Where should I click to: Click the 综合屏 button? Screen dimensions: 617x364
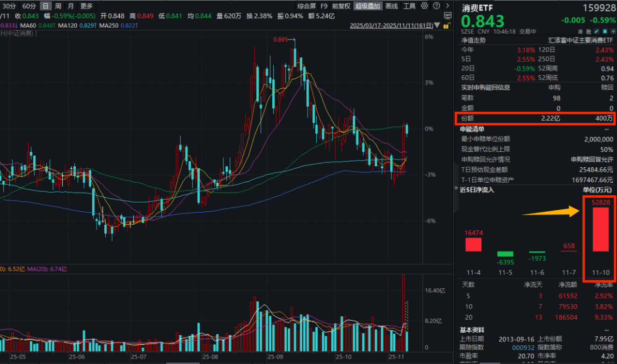coord(306,6)
